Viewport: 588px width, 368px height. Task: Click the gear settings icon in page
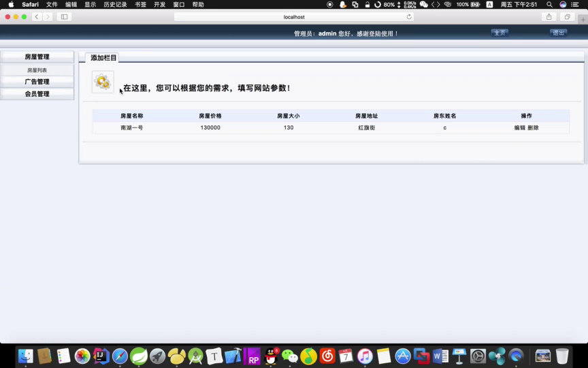[x=103, y=82]
